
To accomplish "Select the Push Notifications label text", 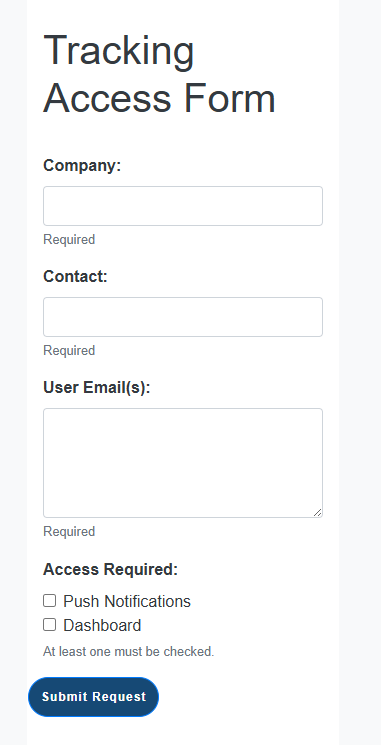I will pyautogui.click(x=127, y=602).
